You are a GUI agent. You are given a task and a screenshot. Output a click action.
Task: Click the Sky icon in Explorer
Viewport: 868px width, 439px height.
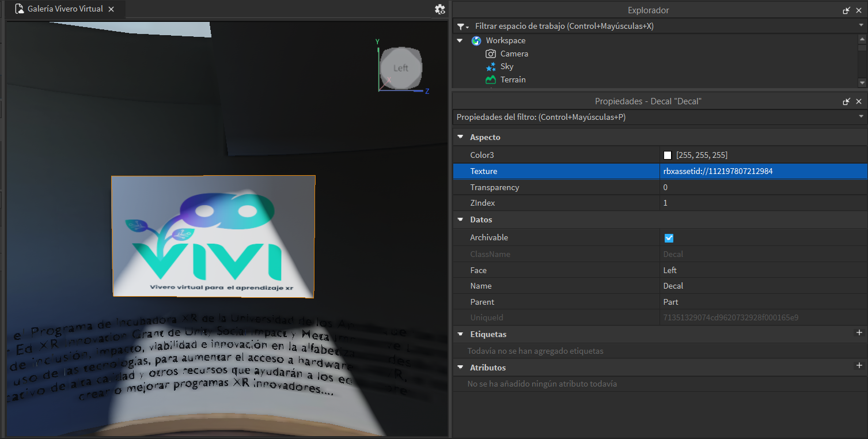491,67
